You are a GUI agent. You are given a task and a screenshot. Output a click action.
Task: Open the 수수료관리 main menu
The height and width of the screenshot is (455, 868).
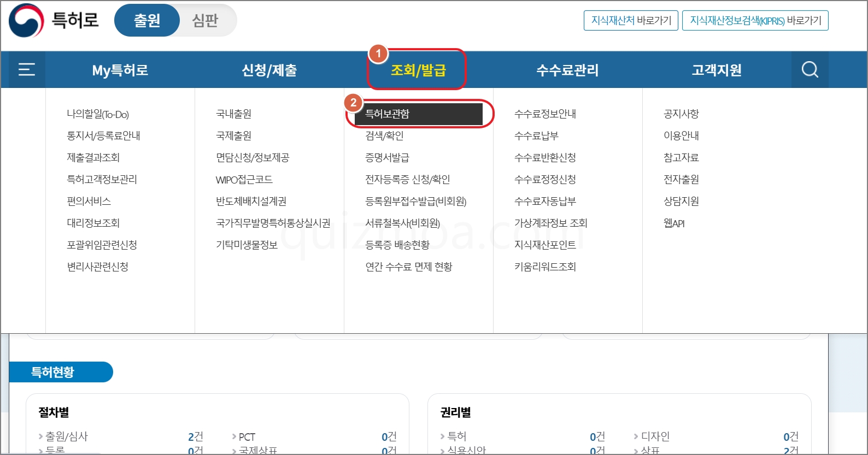(567, 70)
